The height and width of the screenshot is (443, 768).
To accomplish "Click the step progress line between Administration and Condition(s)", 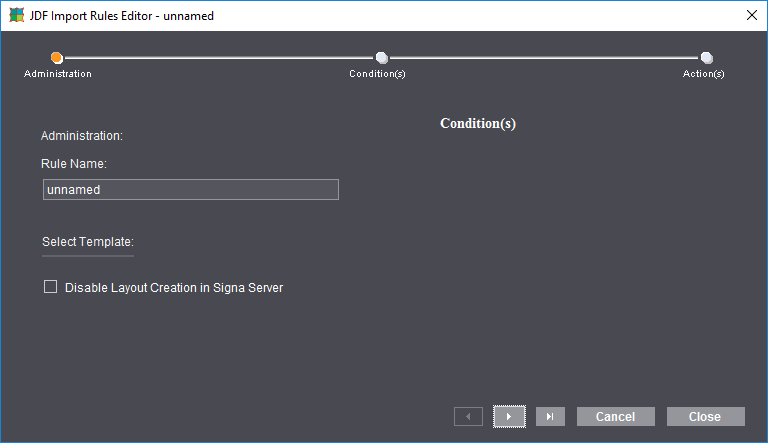I will [x=220, y=58].
